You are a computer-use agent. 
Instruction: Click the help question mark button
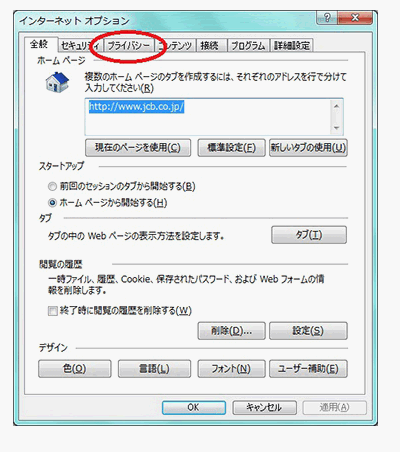(327, 18)
